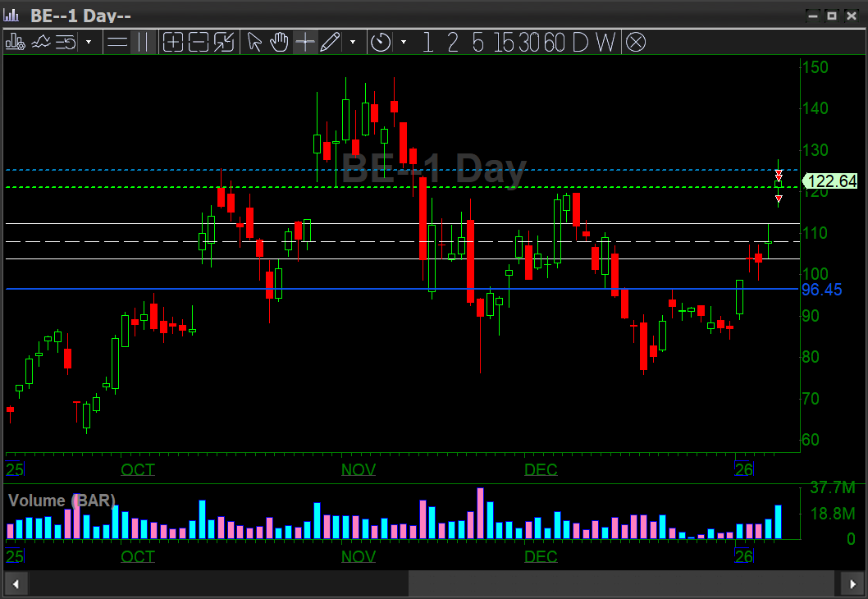Screen dimensions: 868x599
Task: Click the 122.64 current price label
Action: click(x=830, y=181)
